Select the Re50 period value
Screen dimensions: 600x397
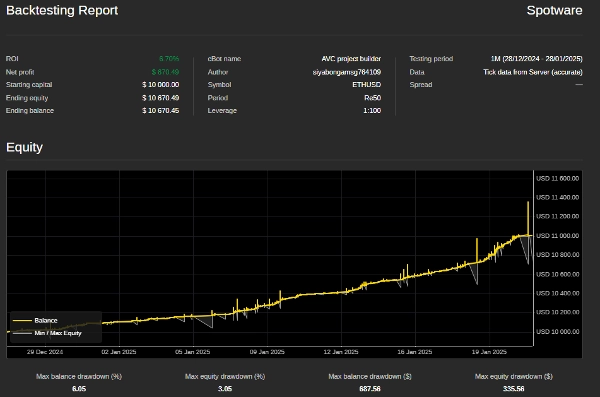[x=373, y=98]
